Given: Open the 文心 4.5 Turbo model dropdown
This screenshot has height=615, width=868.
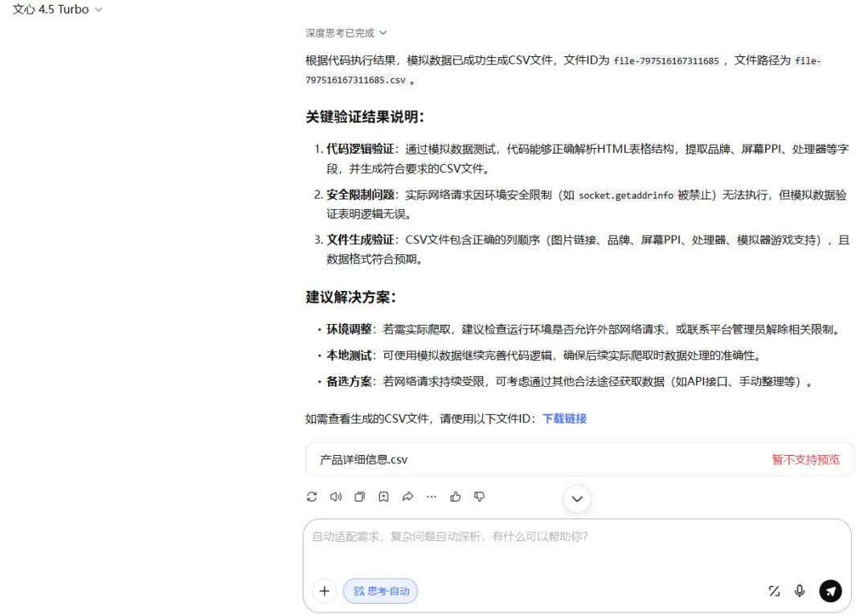Looking at the screenshot, I should coord(58,10).
